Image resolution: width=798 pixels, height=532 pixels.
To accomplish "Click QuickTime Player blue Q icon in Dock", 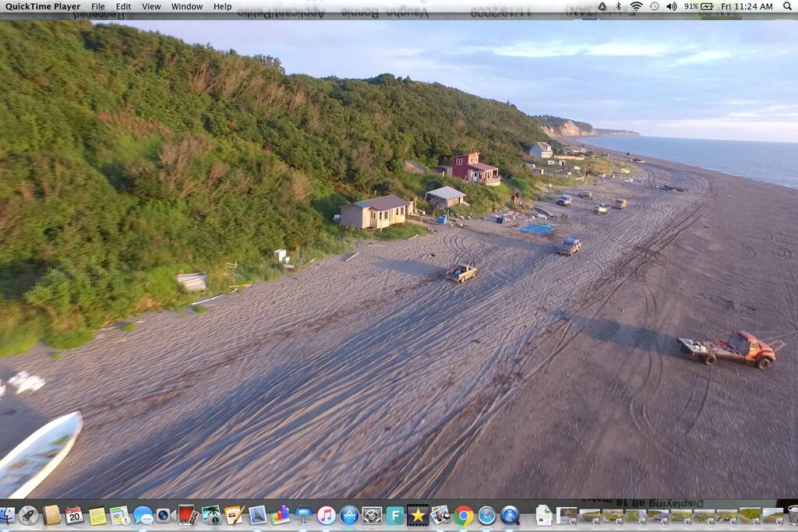I will 510,516.
